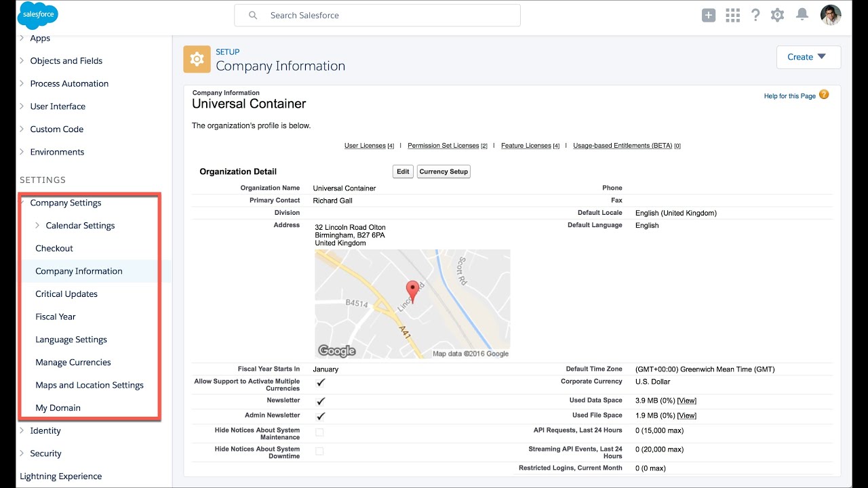Collapse the Company Settings section
The height and width of the screenshot is (488, 868).
23,203
